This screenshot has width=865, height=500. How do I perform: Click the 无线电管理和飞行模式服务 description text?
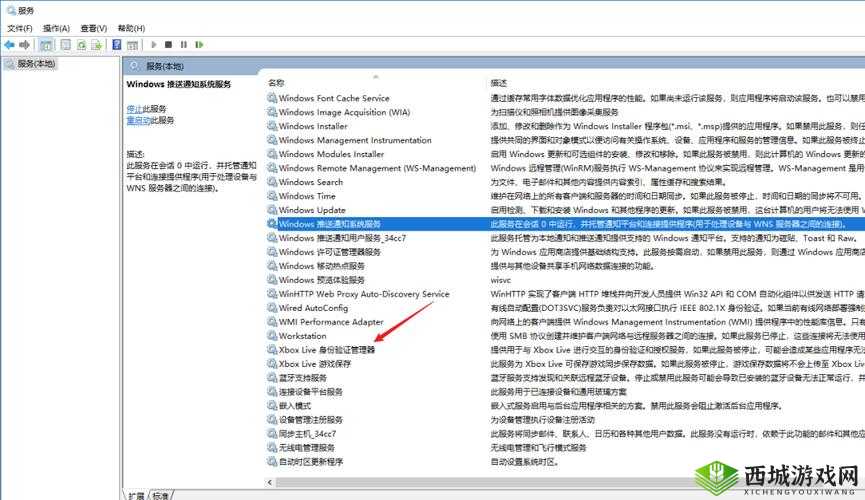[538, 448]
